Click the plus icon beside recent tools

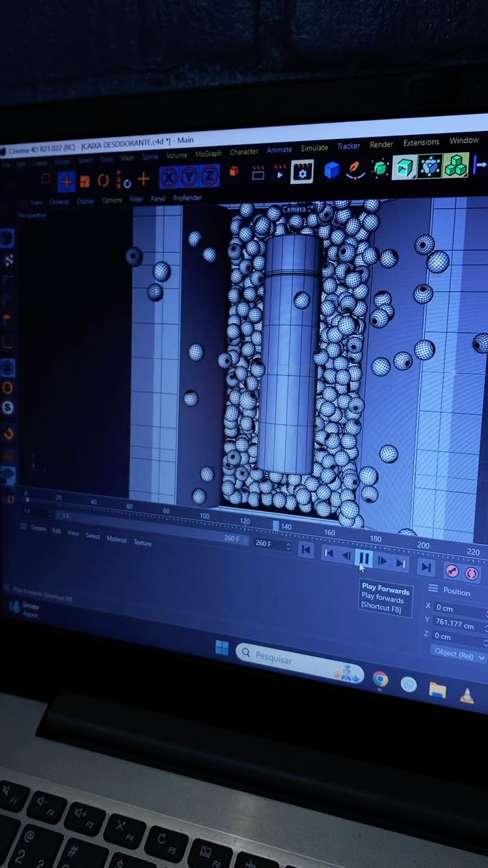click(x=143, y=179)
